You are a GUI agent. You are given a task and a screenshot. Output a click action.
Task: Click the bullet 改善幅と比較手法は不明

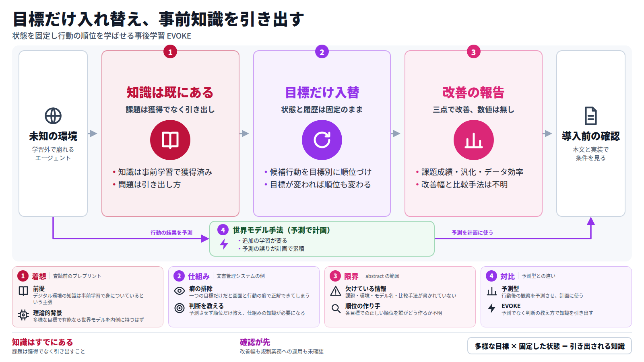pyautogui.click(x=464, y=185)
